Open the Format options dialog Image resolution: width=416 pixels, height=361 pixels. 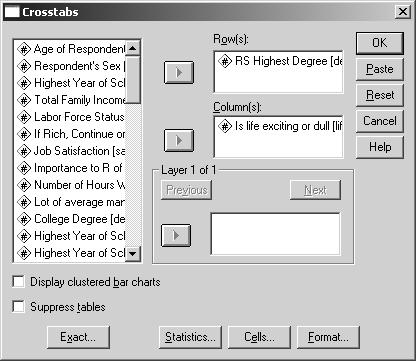[x=328, y=337]
